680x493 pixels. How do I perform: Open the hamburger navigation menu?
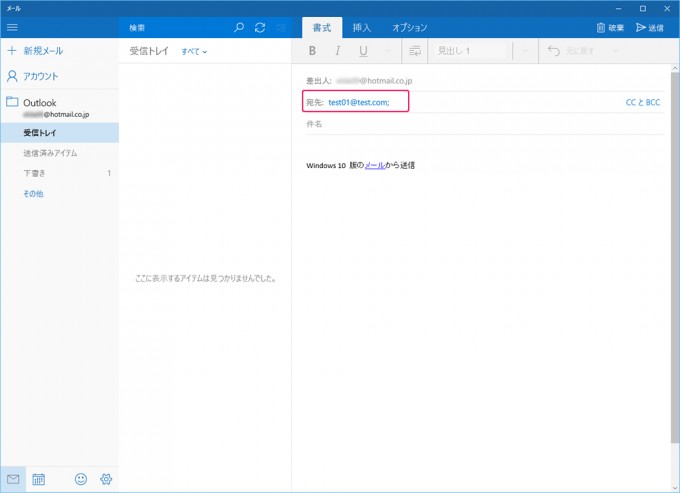[x=12, y=27]
